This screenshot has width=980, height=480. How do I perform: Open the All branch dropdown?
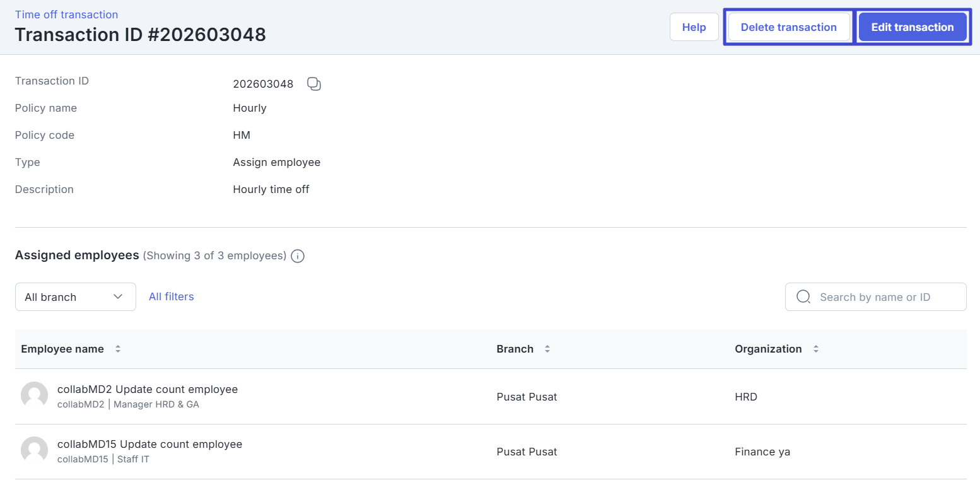pyautogui.click(x=75, y=297)
